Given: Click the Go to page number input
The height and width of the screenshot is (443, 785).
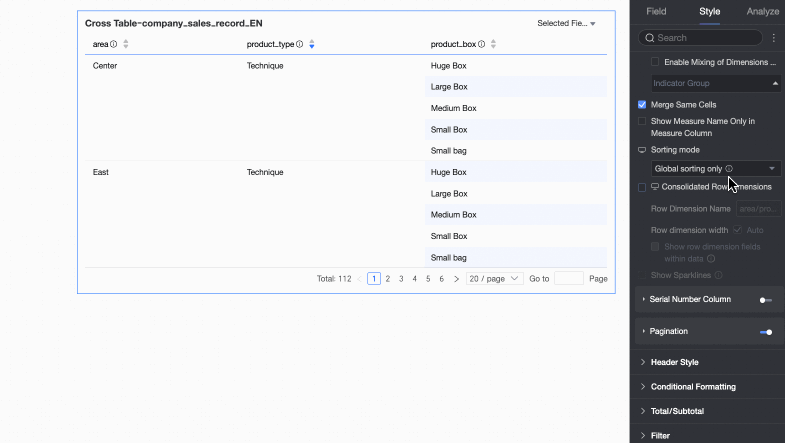Looking at the screenshot, I should 569,279.
